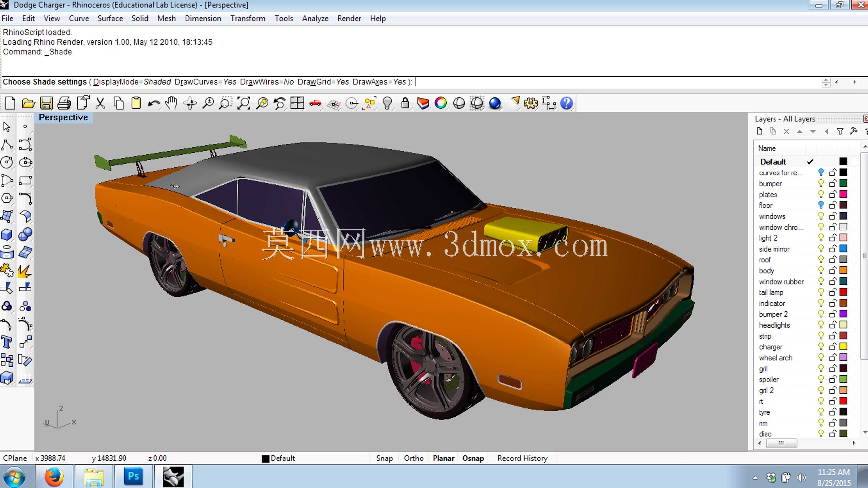Open the color wheel icon in the toolbar

[441, 103]
